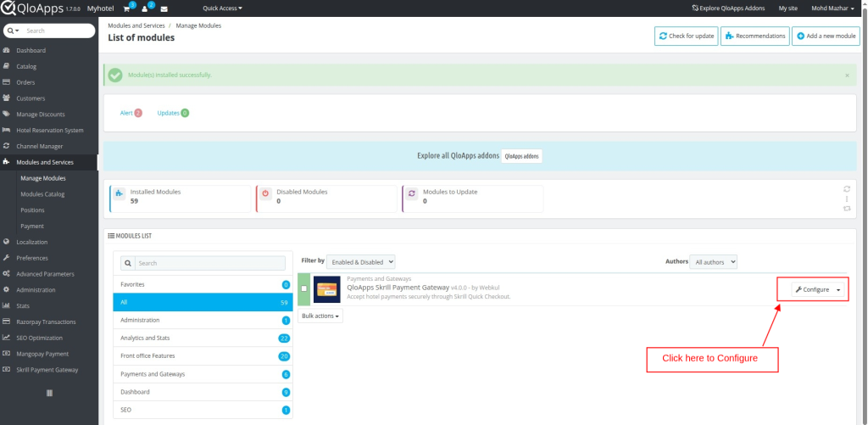
Task: Expand the Bulk actions dropdown
Action: point(320,316)
